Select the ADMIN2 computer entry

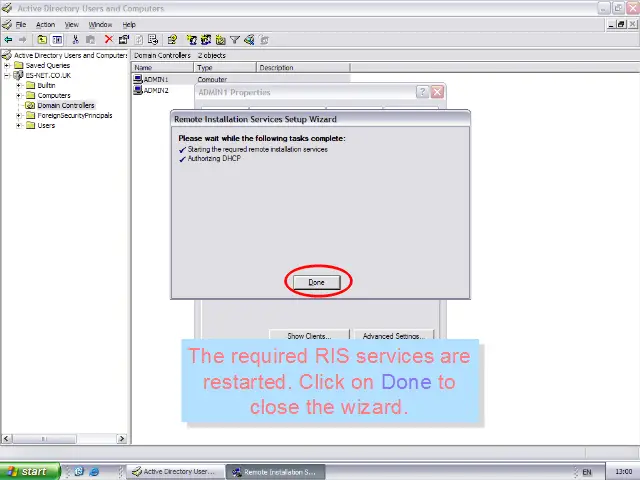156,90
